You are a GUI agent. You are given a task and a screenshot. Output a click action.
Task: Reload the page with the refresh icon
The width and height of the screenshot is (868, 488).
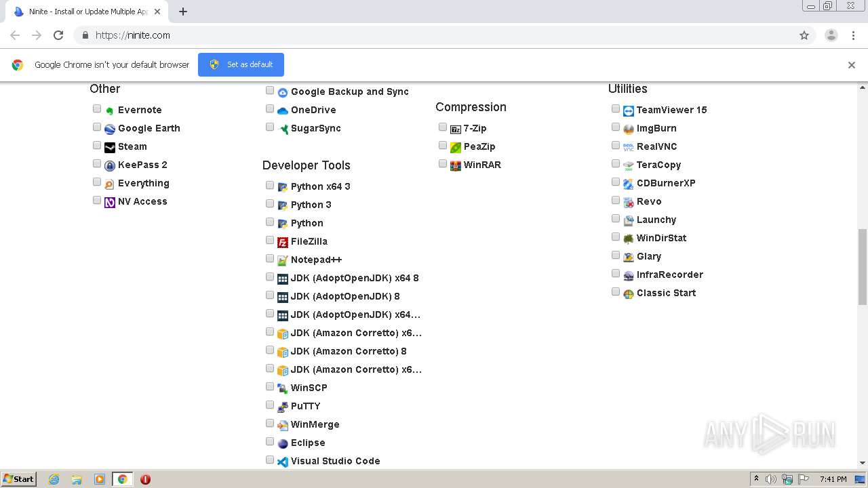pos(58,35)
